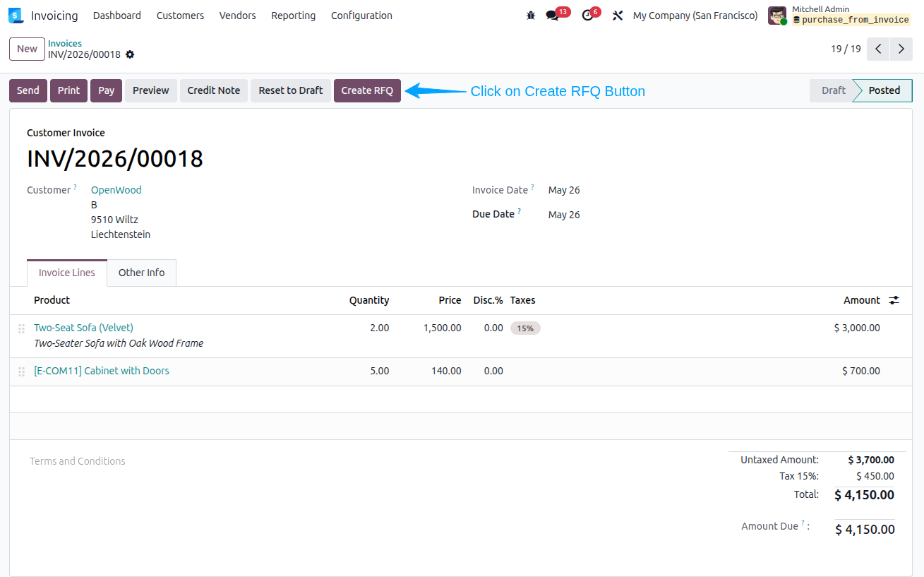The image size is (924, 577).
Task: Click the Pay button
Action: click(x=107, y=90)
